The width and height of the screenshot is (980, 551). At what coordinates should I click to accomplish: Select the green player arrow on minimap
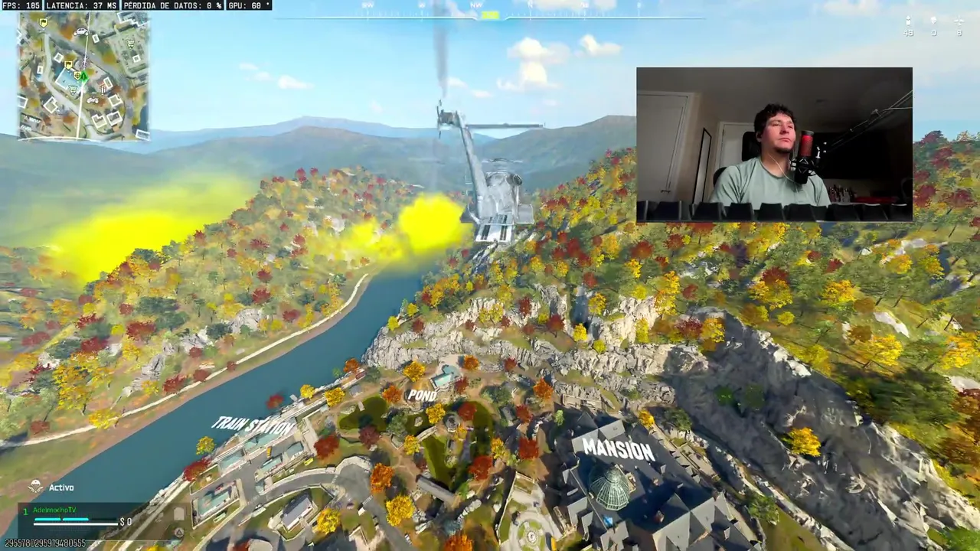(x=84, y=77)
